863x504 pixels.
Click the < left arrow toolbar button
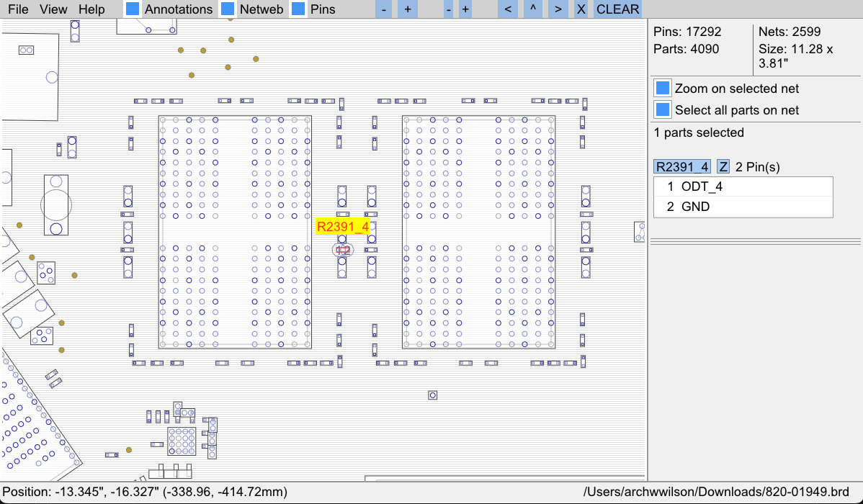[507, 9]
